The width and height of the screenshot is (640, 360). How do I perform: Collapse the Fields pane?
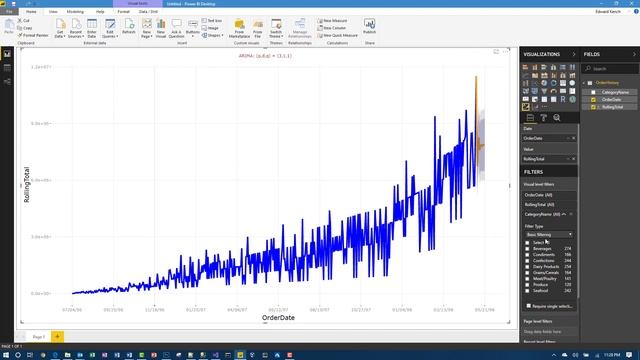(x=634, y=54)
